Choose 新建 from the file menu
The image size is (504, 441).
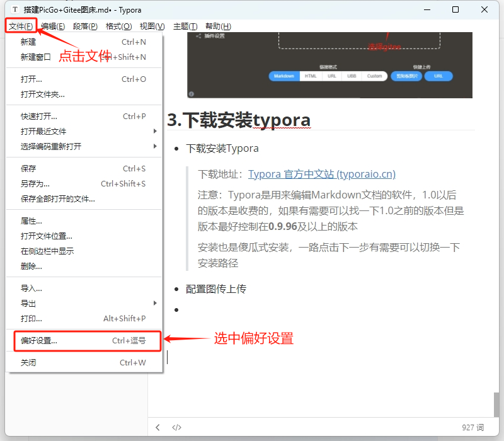click(84, 42)
